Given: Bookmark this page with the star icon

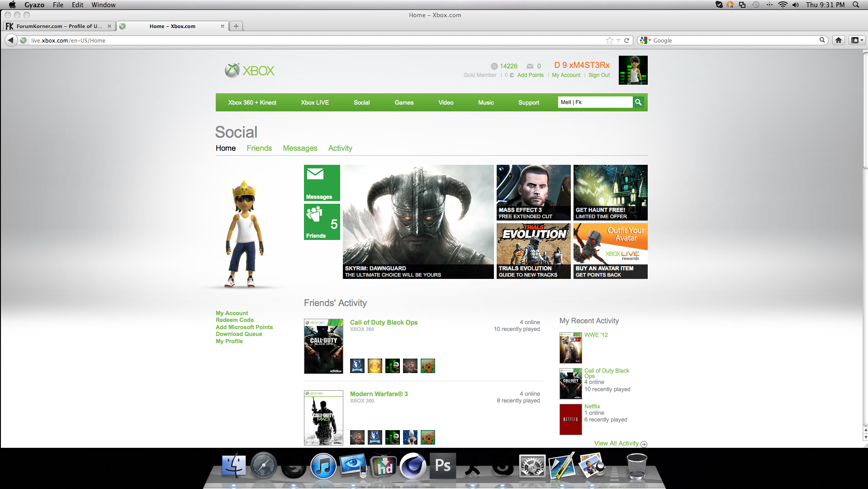Looking at the screenshot, I should coord(609,40).
